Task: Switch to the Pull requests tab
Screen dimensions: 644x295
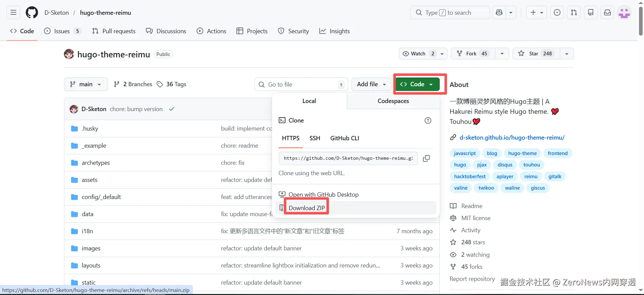Action: click(x=114, y=31)
